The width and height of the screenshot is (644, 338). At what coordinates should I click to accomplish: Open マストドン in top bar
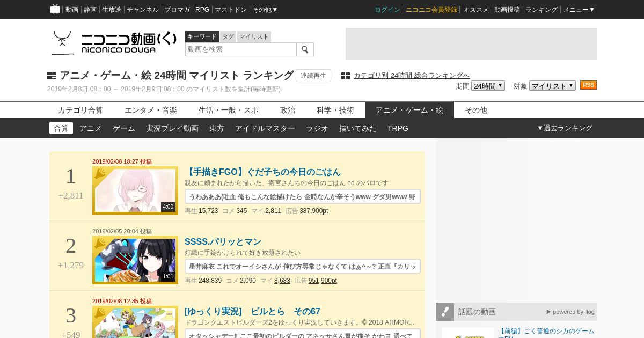231,10
